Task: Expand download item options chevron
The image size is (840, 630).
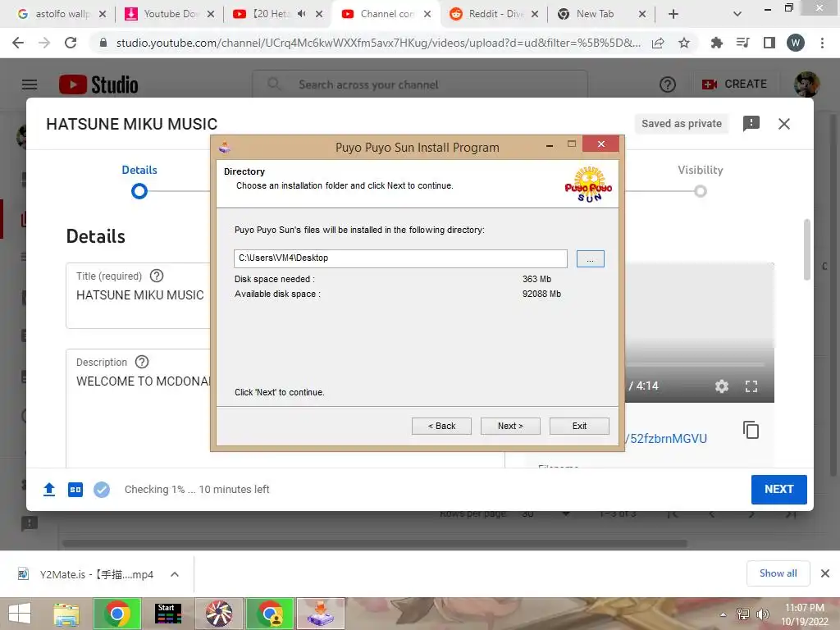Action: 174,574
